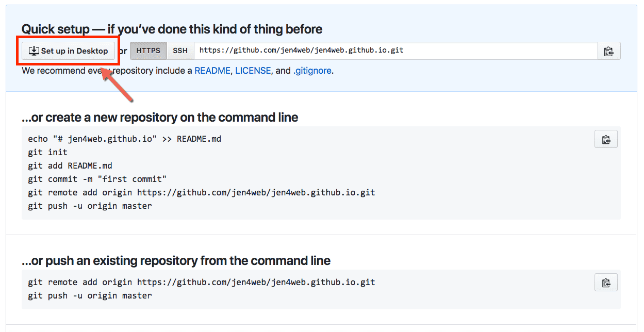Click the create new repository heading
The image size is (644, 332).
[160, 118]
